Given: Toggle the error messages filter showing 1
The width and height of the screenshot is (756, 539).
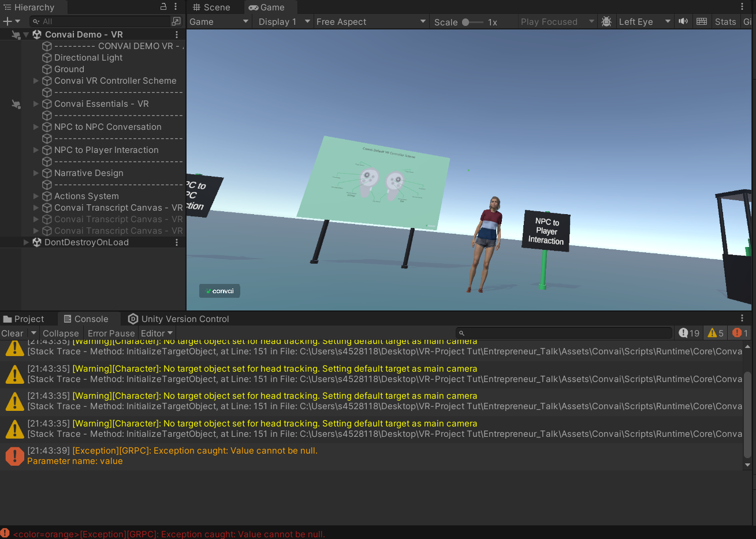Looking at the screenshot, I should tap(740, 333).
